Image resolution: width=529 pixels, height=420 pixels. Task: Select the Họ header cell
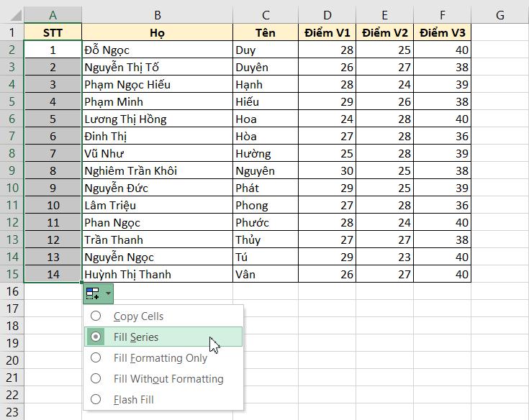click(157, 32)
